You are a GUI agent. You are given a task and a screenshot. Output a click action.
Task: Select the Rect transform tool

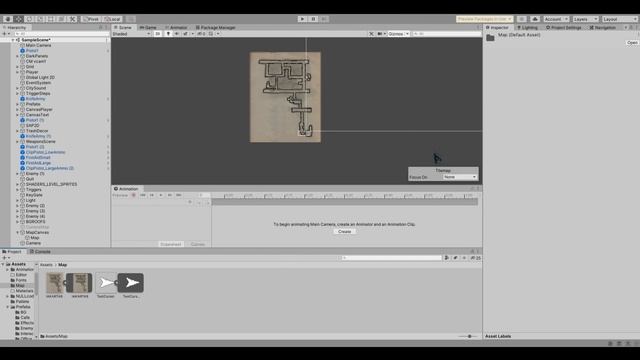pos(51,19)
